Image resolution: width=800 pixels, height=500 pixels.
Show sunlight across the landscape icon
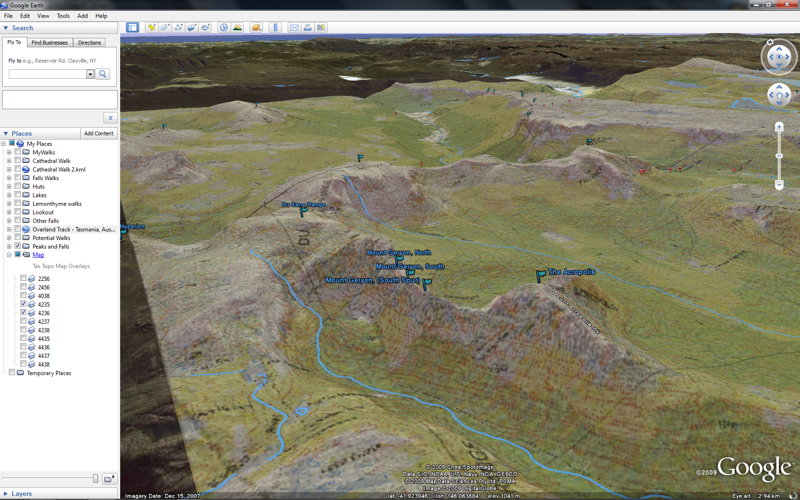[x=237, y=28]
